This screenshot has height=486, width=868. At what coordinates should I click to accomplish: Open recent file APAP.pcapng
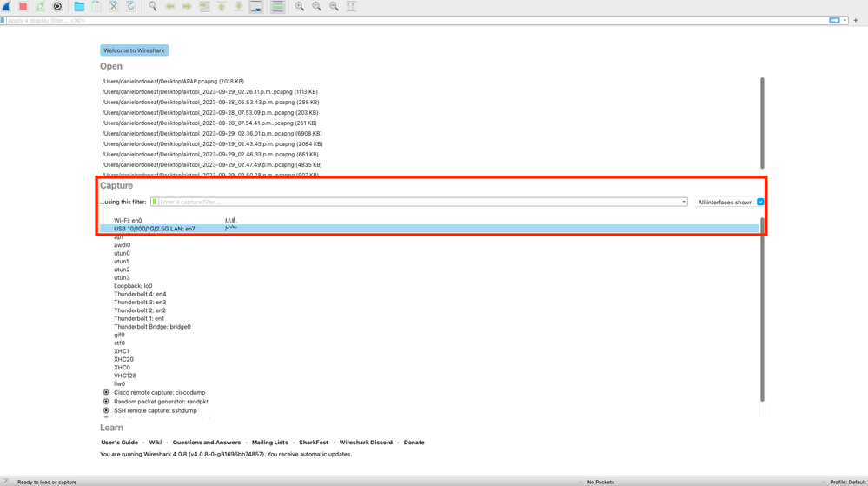pyautogui.click(x=173, y=82)
